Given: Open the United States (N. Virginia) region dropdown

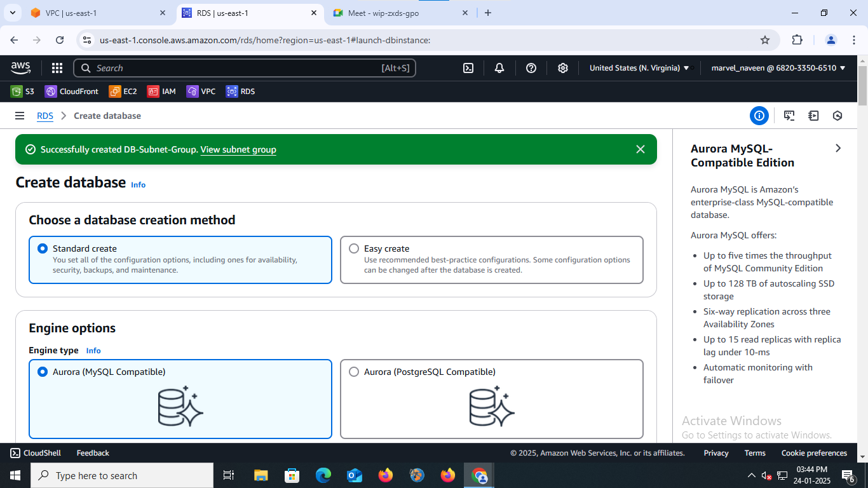Looking at the screenshot, I should tap(639, 68).
